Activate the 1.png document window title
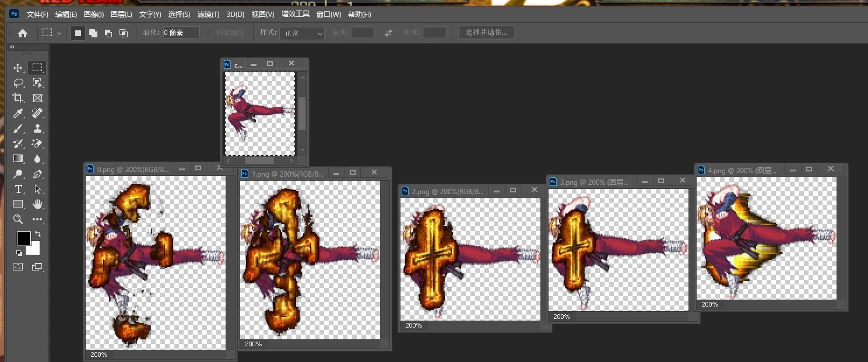Viewport: 868px width, 362px height. point(288,174)
